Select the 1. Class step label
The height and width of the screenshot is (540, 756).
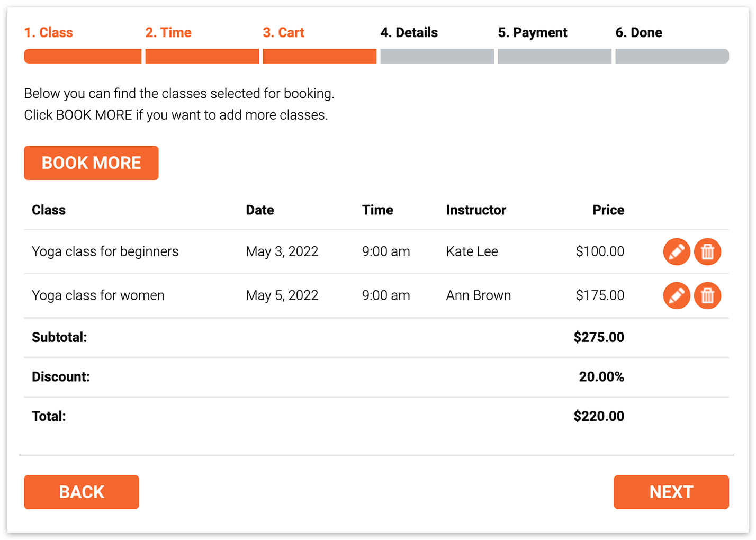point(49,32)
